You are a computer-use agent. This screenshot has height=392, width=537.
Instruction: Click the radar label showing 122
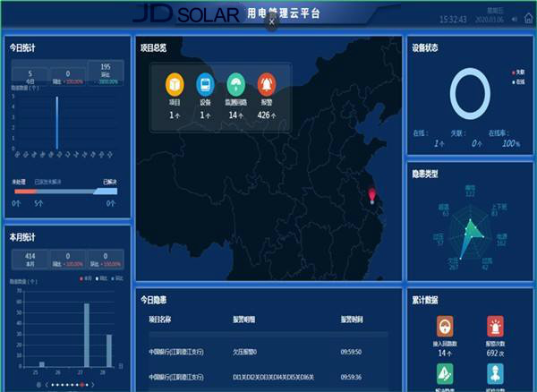click(x=470, y=191)
